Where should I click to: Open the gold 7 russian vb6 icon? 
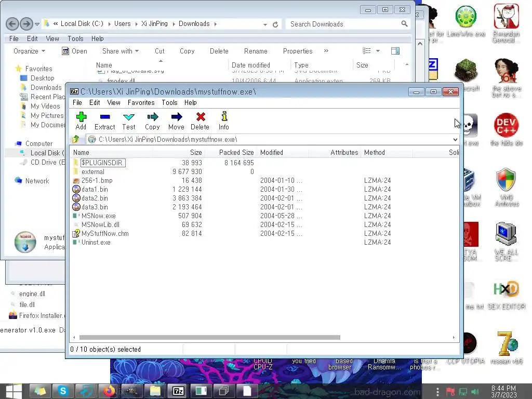506,347
